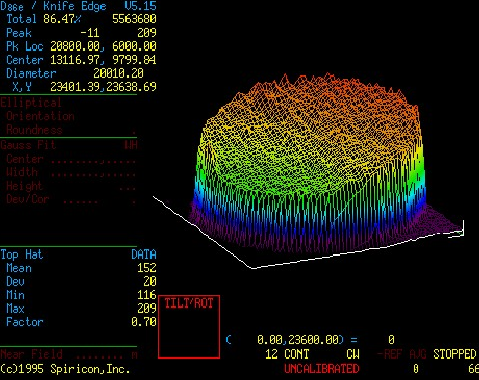The image size is (479, 380).
Task: Click the 3D wireframe beam profile plot
Action: click(308, 170)
